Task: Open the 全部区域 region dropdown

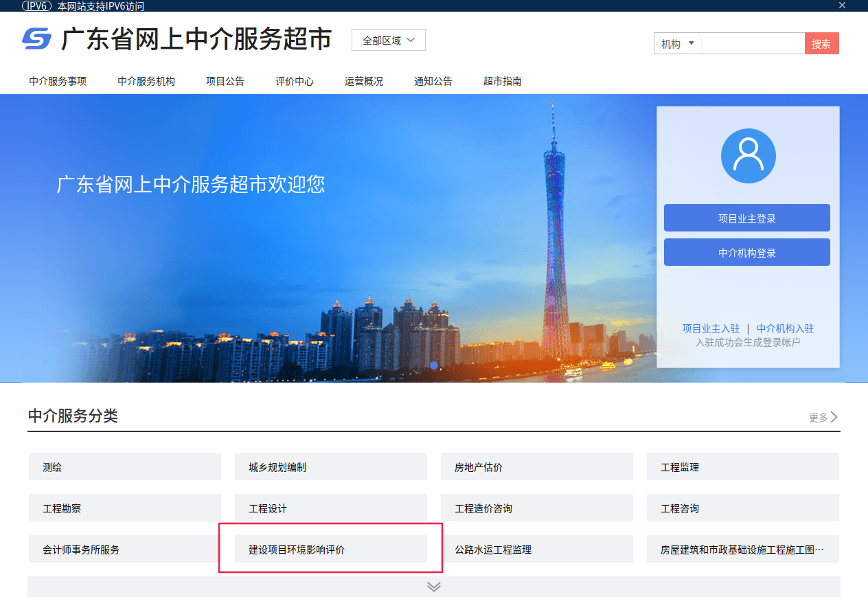Action: [x=389, y=40]
